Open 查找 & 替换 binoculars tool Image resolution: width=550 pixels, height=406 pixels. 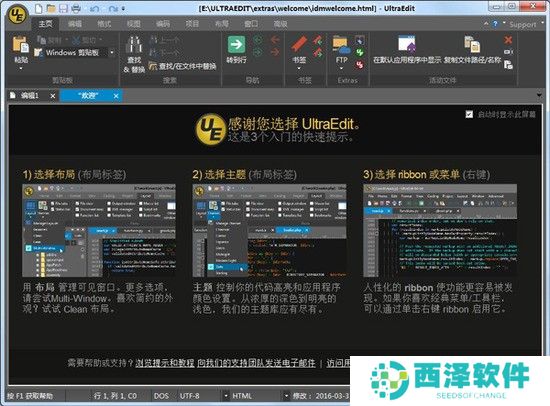coord(134,54)
